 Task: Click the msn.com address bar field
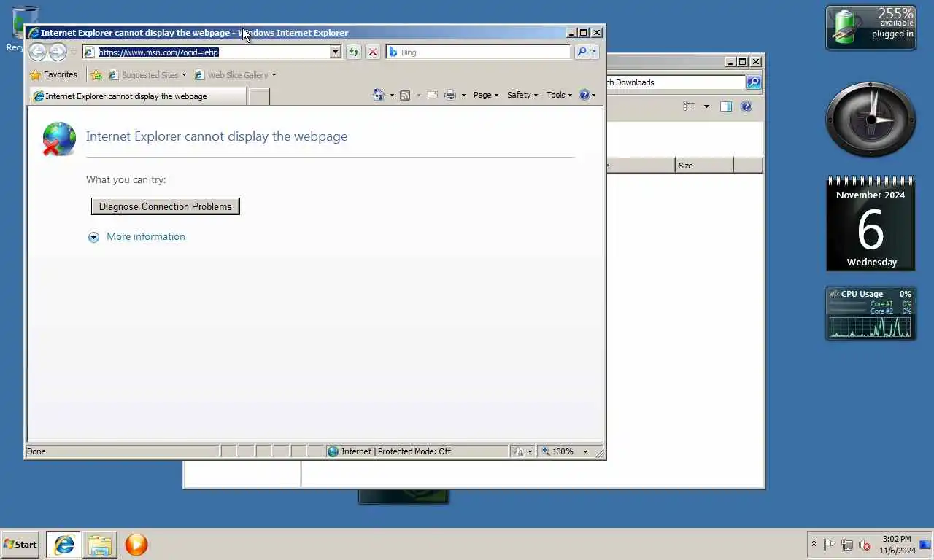point(207,52)
